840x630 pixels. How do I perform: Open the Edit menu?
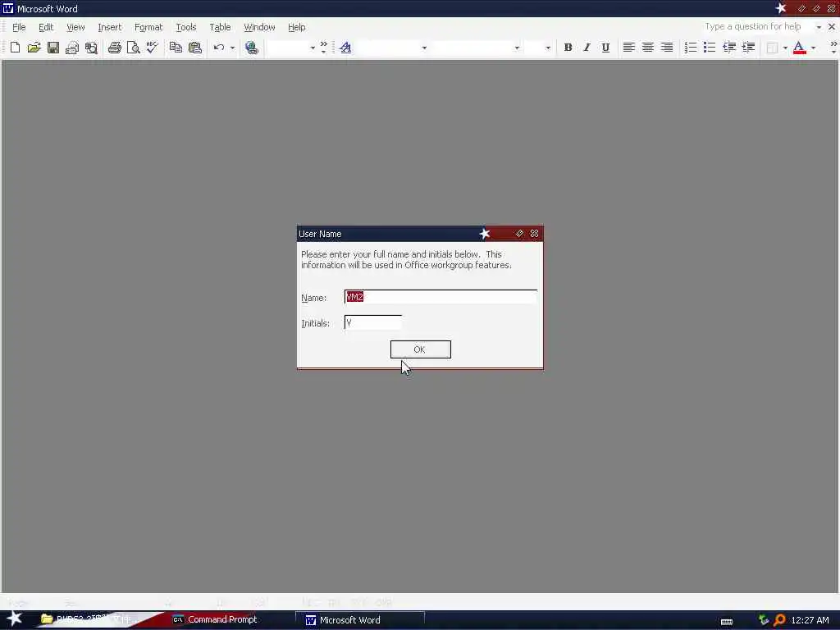[x=46, y=27]
